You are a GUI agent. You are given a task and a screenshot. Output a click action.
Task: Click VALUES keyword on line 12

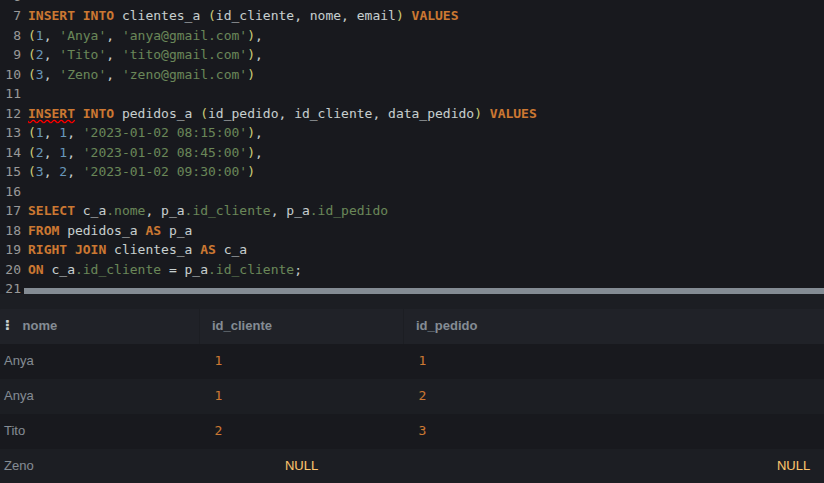[x=513, y=114]
